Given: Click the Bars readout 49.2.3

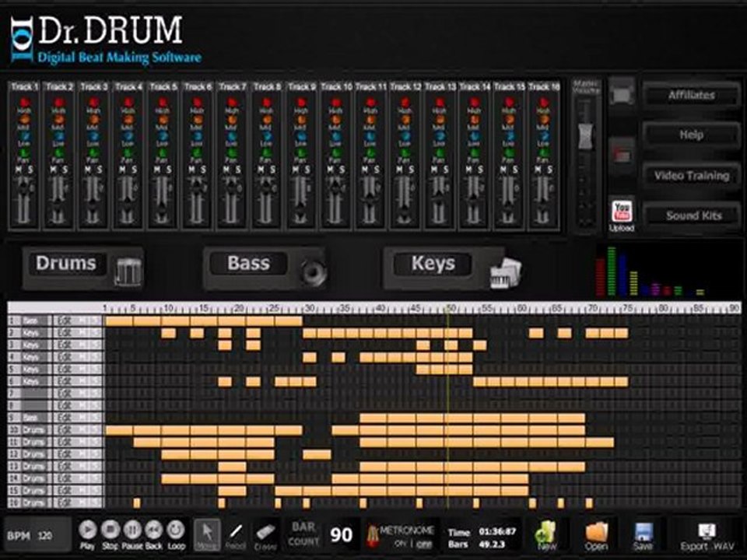Looking at the screenshot, I should [x=492, y=544].
